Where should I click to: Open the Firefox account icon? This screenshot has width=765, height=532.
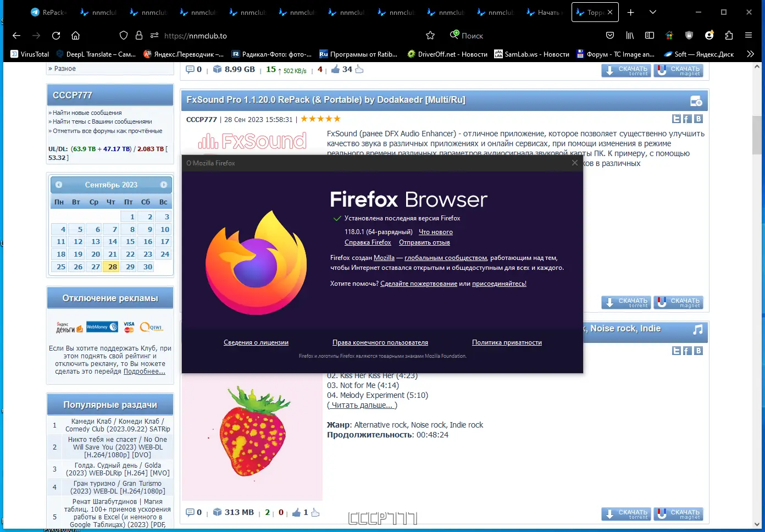(x=709, y=35)
